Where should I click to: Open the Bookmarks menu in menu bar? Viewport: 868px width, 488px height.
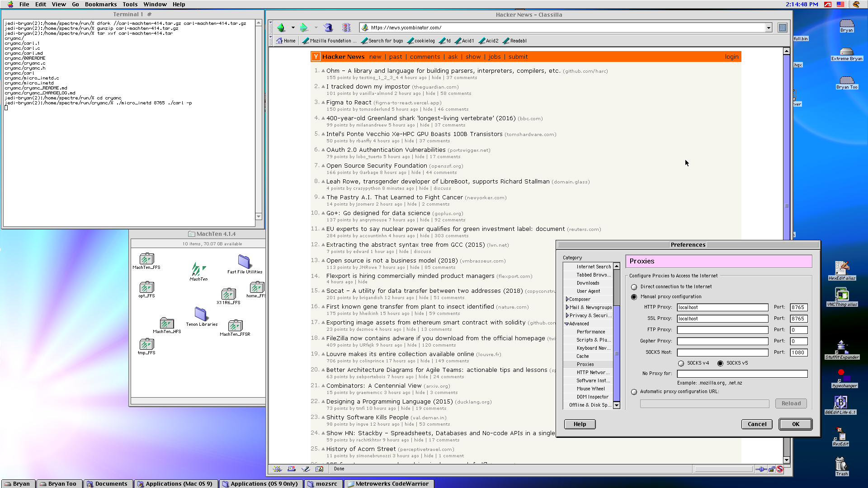point(100,4)
